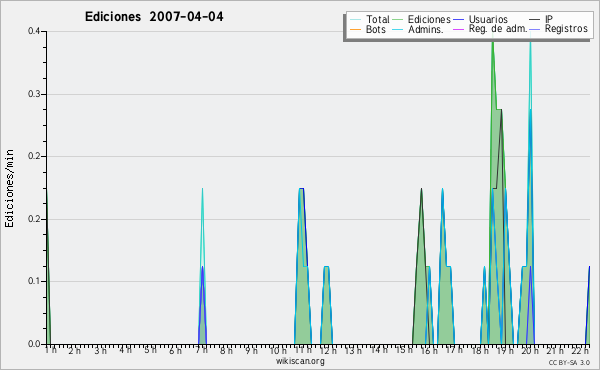Click the Ediciones/min y-axis title

9,188
